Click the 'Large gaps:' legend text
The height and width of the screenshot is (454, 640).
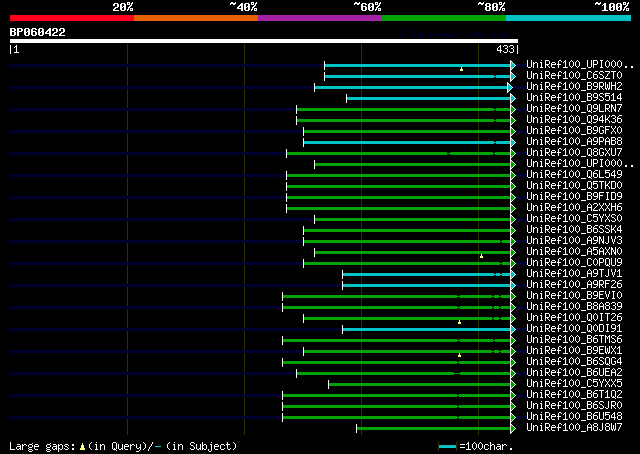pyautogui.click(x=42, y=446)
